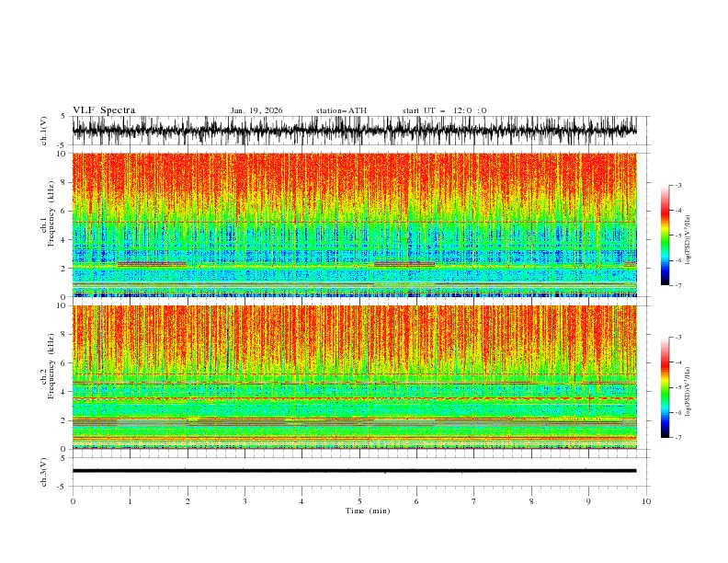Screen dimensions: 728x563
Task: Click the "-5" tick on ch.3 voltage axis
Action: [x=63, y=487]
